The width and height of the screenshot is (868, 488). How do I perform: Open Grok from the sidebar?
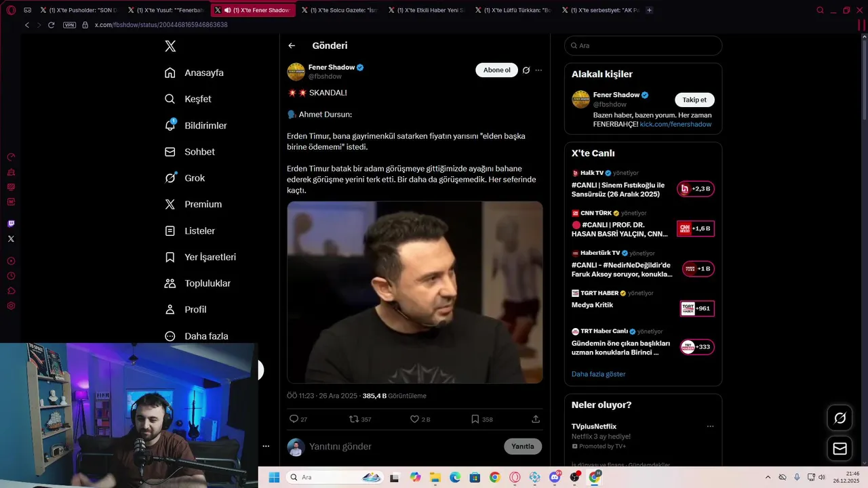(184, 178)
